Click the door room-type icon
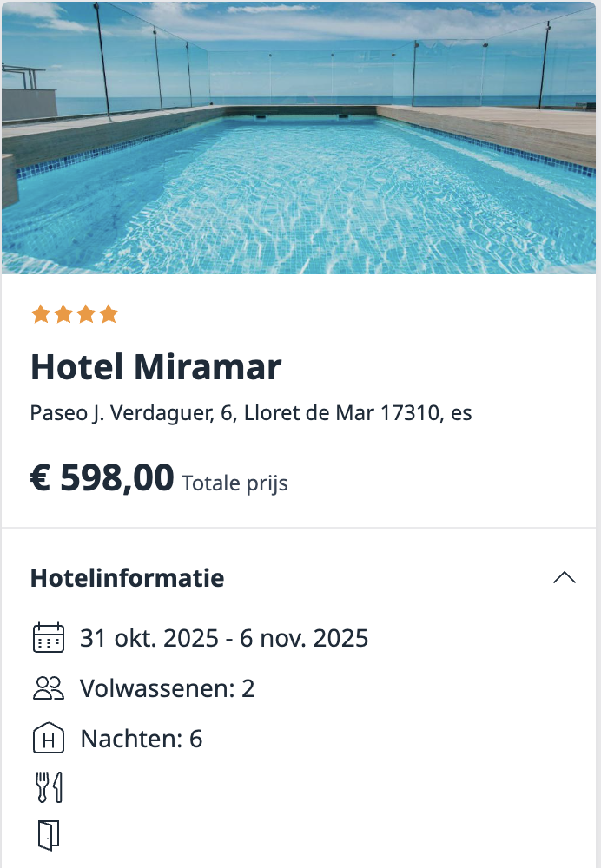Viewport: 601px width, 868px height. click(48, 835)
